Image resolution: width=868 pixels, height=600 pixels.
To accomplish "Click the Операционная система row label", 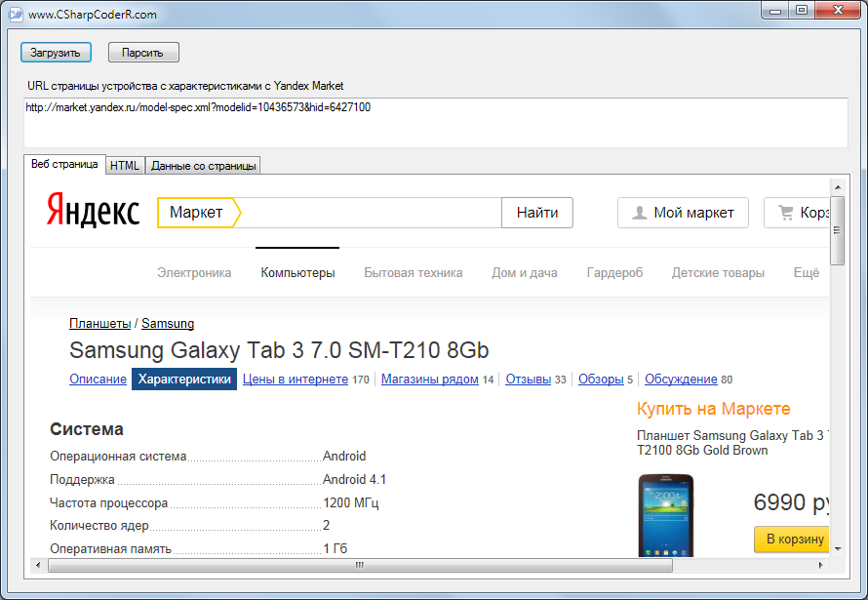I will pos(118,456).
